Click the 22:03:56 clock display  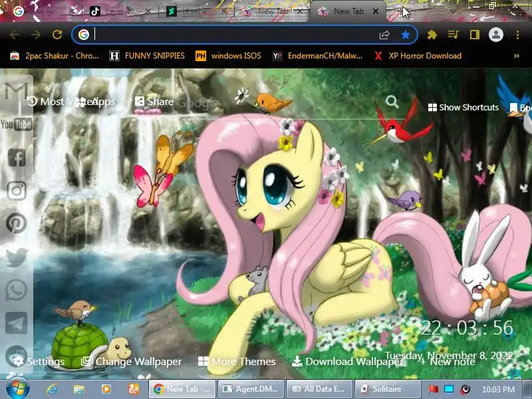pos(467,328)
